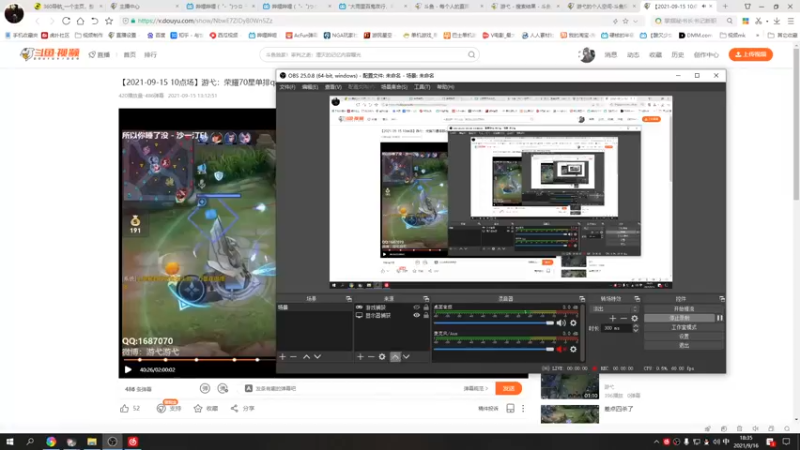Open danmaku etiquette link beside send button
This screenshot has height=450, width=800.
(476, 389)
